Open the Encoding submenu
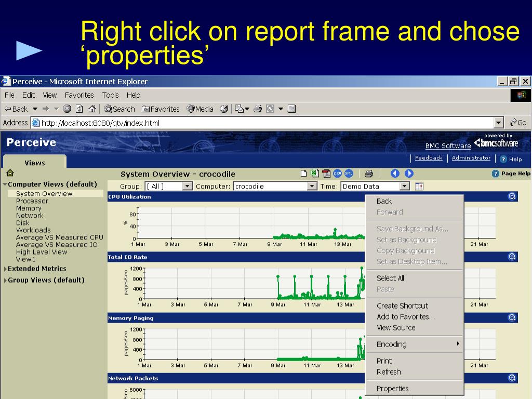Image resolution: width=532 pixels, height=399 pixels. point(415,344)
